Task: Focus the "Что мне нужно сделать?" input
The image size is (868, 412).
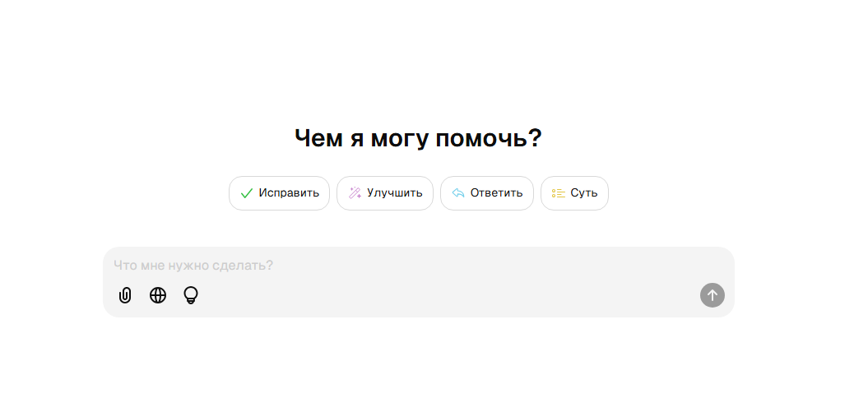Action: [x=329, y=266]
